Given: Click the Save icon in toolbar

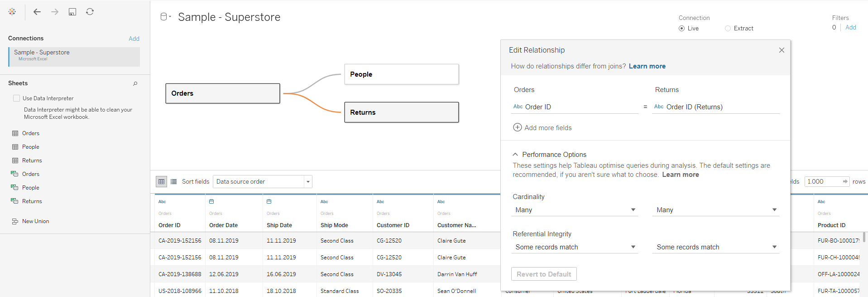Looking at the screenshot, I should pos(72,12).
